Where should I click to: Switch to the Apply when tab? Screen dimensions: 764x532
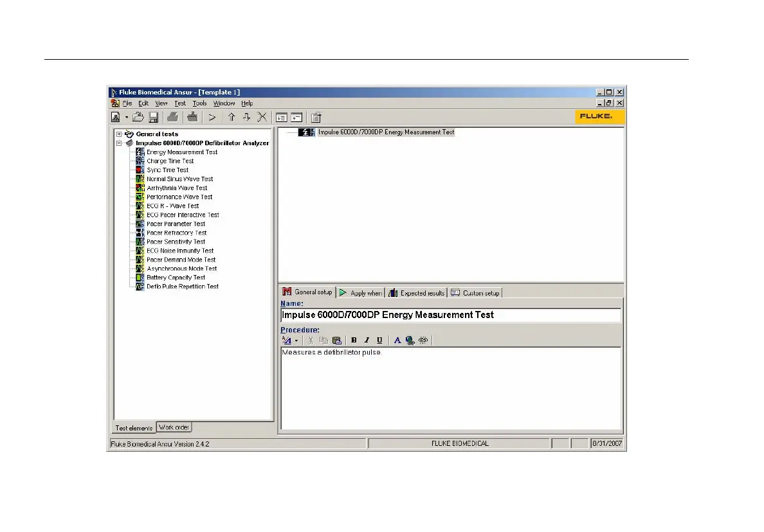[x=361, y=292]
